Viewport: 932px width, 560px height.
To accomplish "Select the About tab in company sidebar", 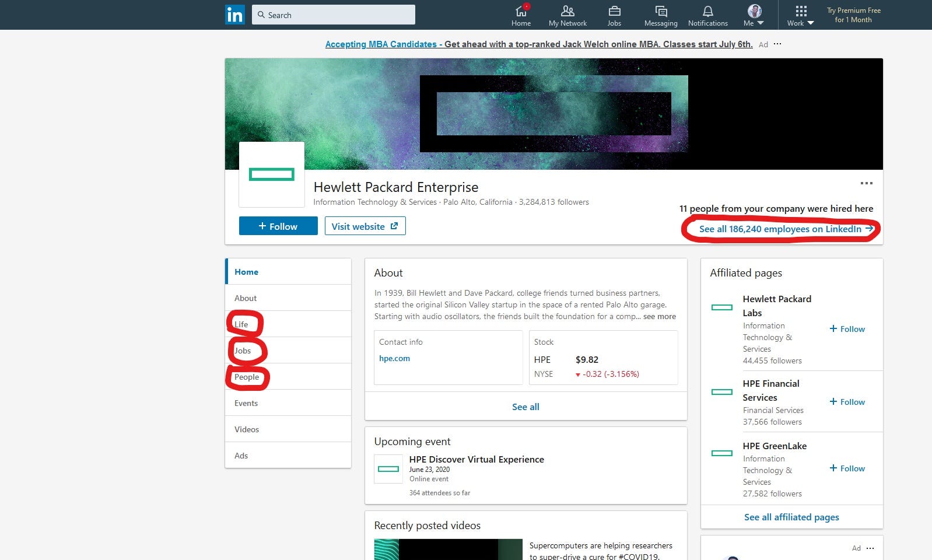I will [288, 298].
